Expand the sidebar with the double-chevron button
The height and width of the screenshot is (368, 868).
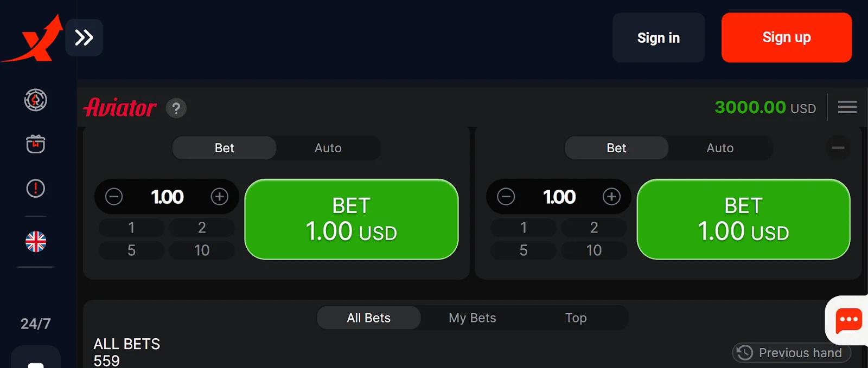[84, 37]
